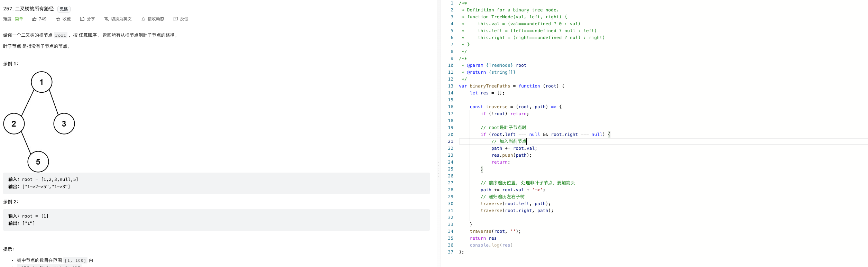This screenshot has height=267, width=868.
Task: Click the 提示 heading
Action: 9,249
